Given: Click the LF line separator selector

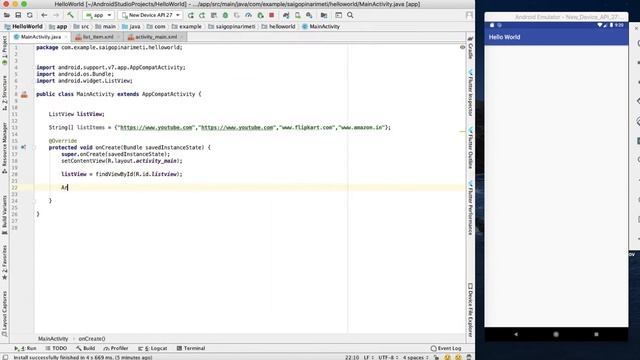Looking at the screenshot, I should 368,357.
